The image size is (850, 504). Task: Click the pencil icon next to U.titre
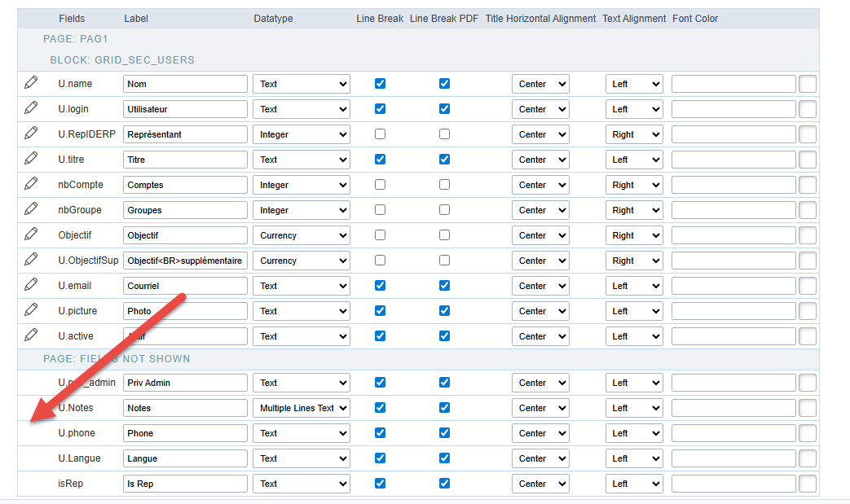pyautogui.click(x=31, y=159)
